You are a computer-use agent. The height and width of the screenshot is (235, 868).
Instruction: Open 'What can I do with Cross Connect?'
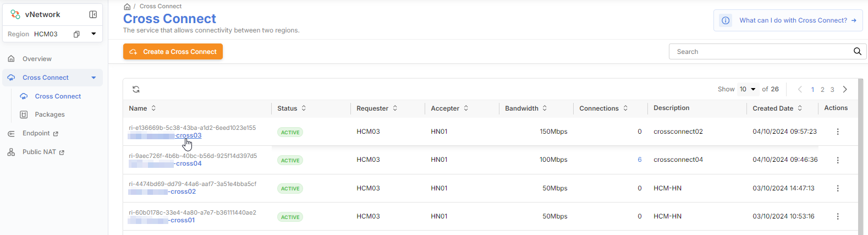(793, 20)
